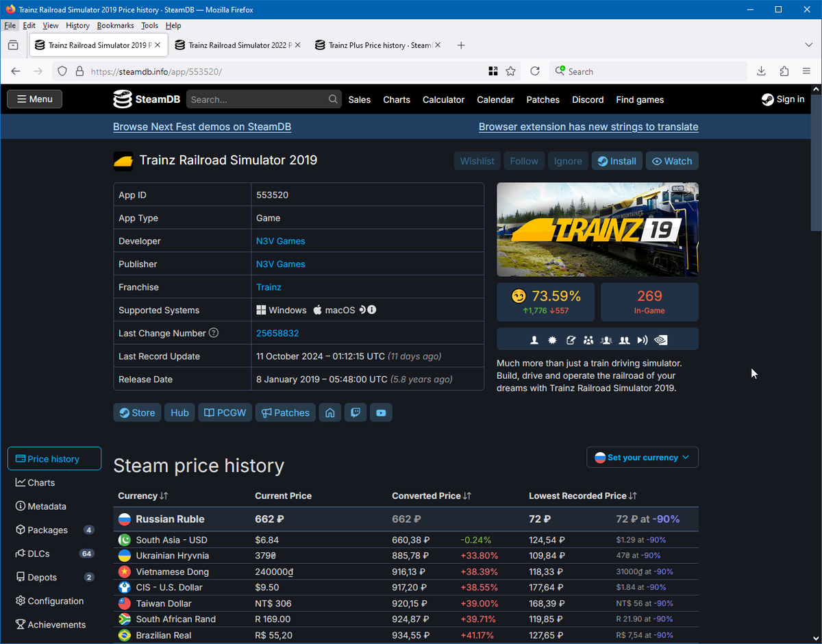Click the Steam Workshop edit icon
This screenshot has width=822, height=644.
[x=571, y=340]
